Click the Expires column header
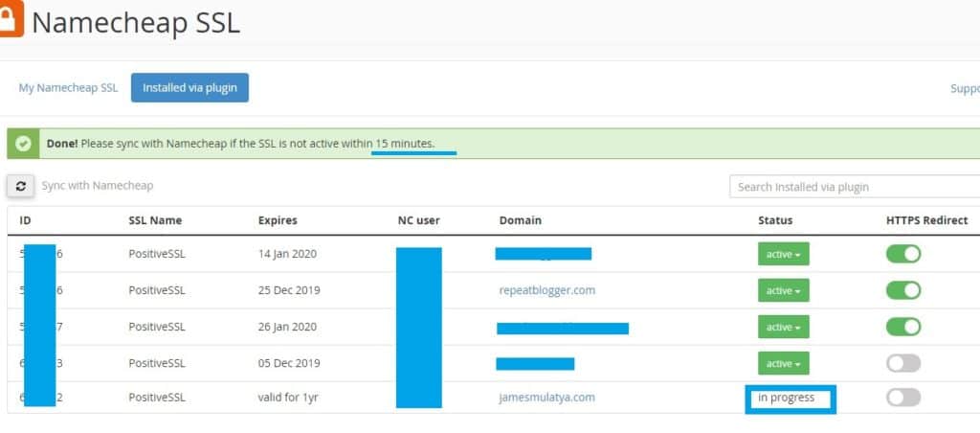The image size is (980, 433). point(278,220)
